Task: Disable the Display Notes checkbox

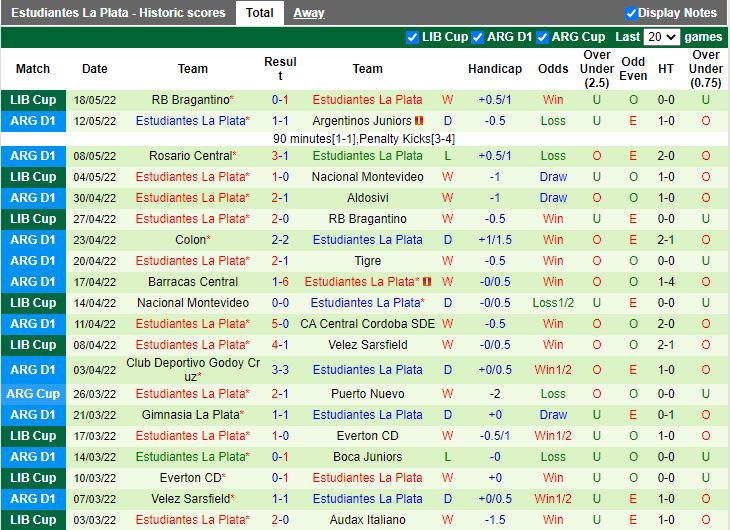Action: (x=631, y=13)
